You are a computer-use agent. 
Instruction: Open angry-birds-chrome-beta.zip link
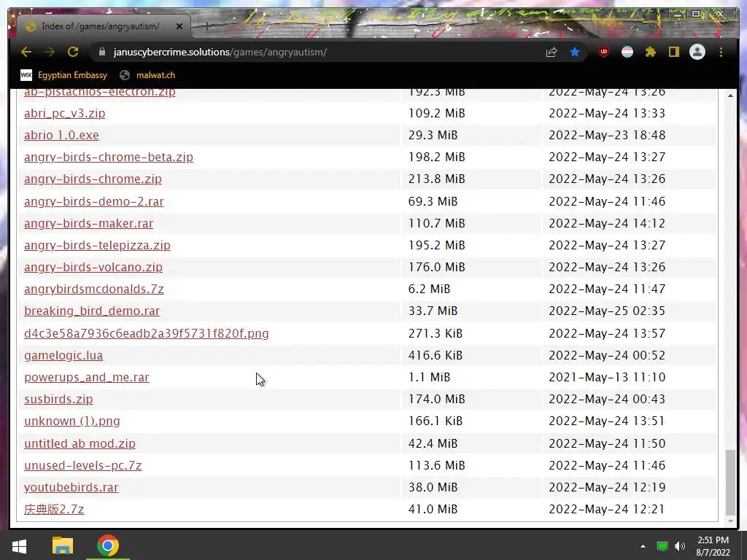[109, 157]
